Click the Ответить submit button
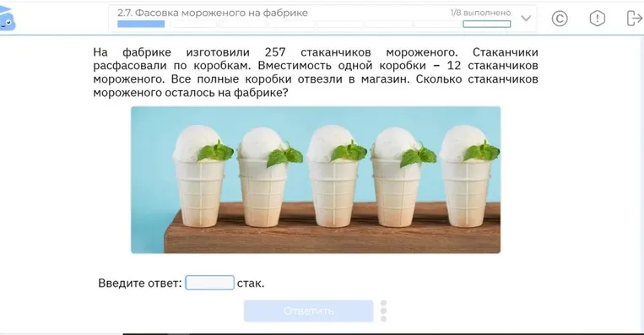The height and width of the screenshot is (335, 644). pos(308,311)
